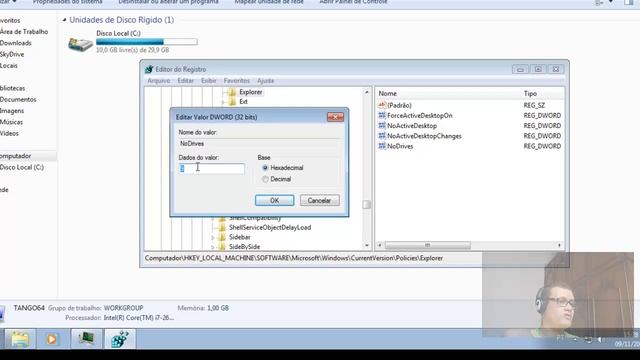Open Windows Explorer from the taskbar
This screenshot has height=360, width=640.
[x=20, y=339]
